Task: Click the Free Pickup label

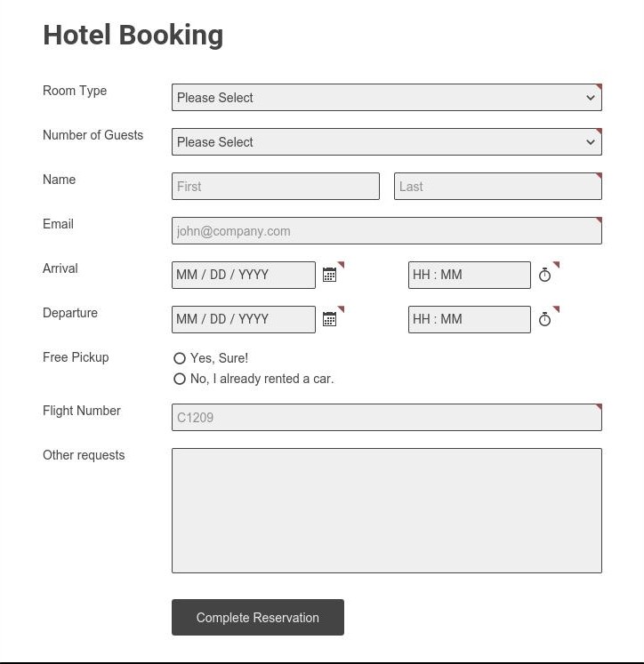Action: [x=76, y=357]
